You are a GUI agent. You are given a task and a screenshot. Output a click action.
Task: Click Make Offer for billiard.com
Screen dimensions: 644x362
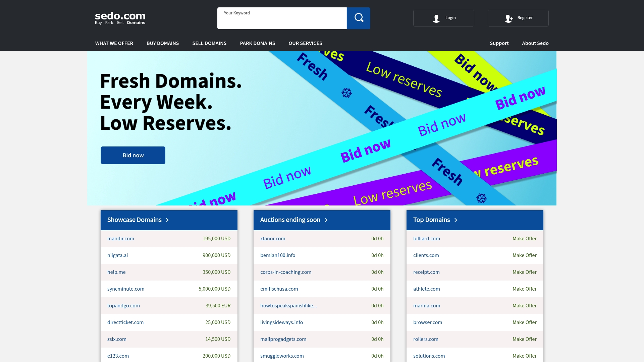pos(524,239)
